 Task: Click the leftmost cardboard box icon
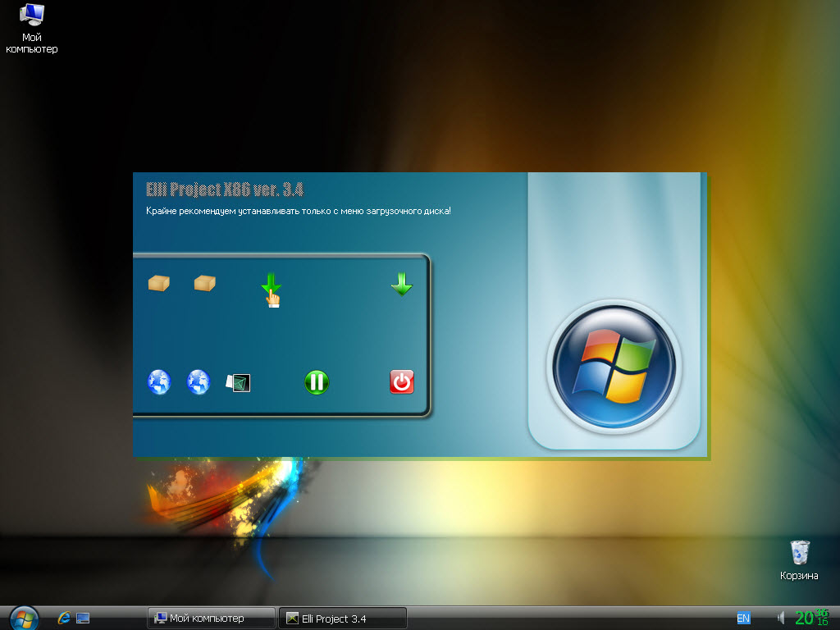[158, 283]
